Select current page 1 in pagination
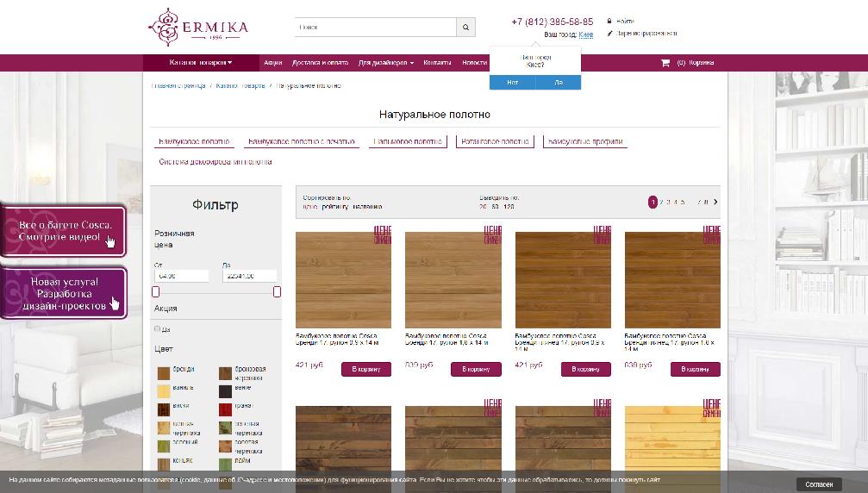The image size is (868, 493). 653,202
